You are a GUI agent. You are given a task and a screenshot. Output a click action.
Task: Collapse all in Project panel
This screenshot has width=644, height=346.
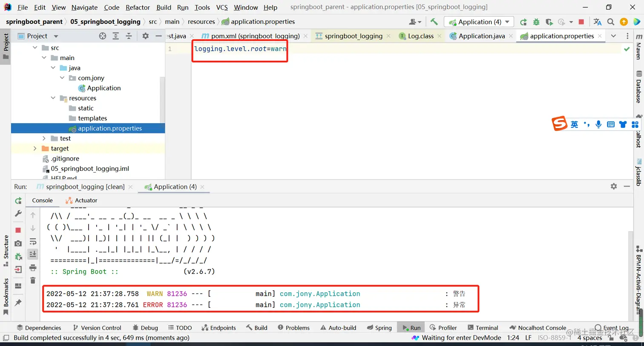129,36
